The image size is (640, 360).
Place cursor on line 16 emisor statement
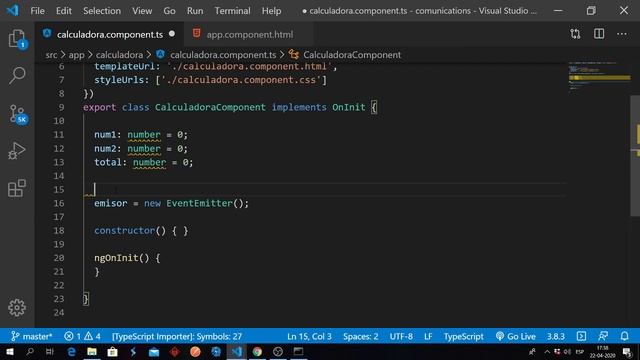click(x=171, y=203)
